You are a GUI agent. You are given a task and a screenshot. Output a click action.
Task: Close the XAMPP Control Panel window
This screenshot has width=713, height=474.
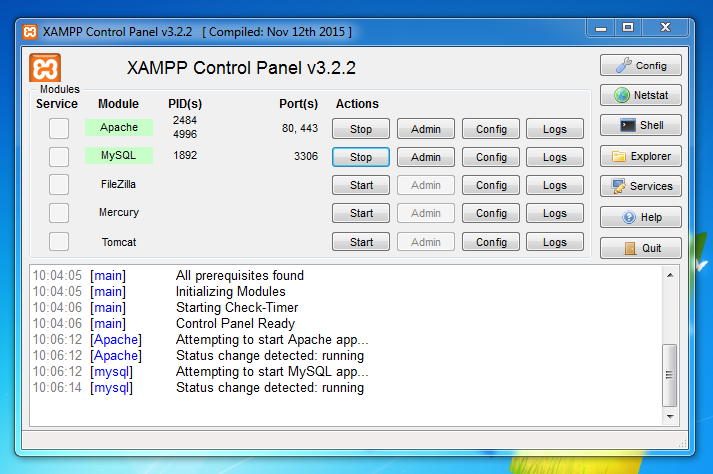pyautogui.click(x=665, y=28)
